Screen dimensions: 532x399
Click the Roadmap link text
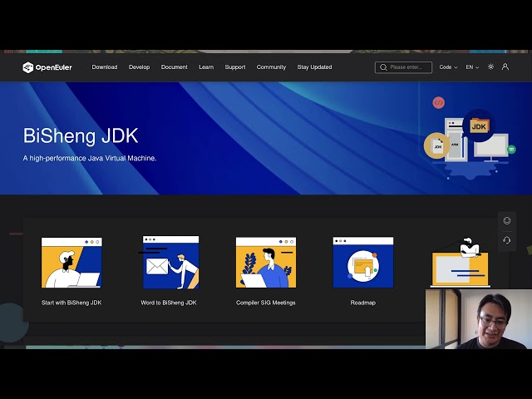363,303
